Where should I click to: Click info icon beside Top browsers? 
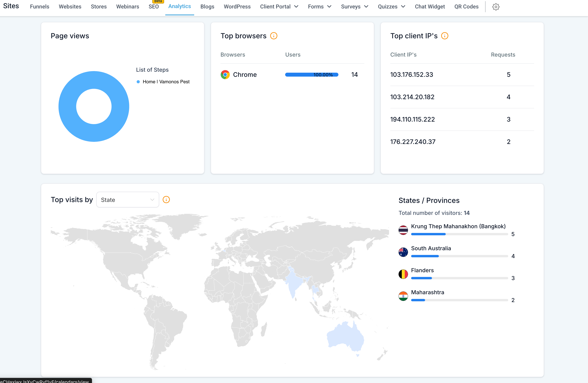pos(274,36)
